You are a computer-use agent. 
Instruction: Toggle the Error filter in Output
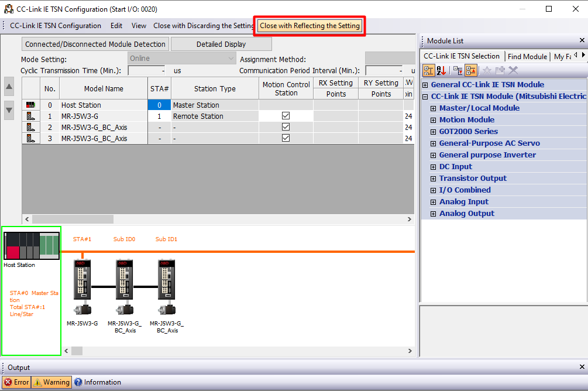pos(16,382)
